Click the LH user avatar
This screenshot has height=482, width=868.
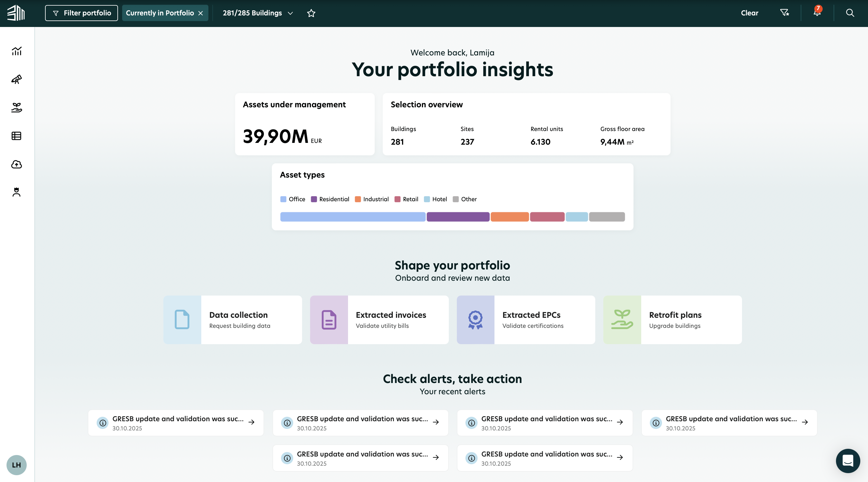coord(17,465)
